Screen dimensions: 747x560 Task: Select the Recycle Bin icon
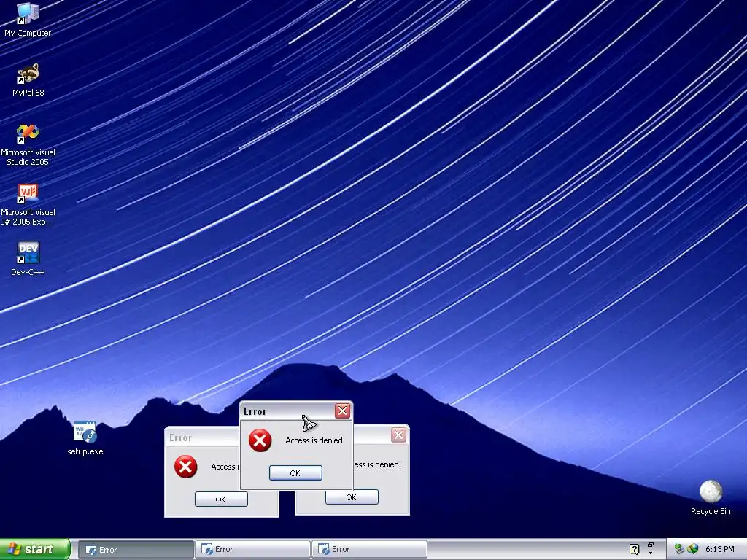pyautogui.click(x=711, y=497)
